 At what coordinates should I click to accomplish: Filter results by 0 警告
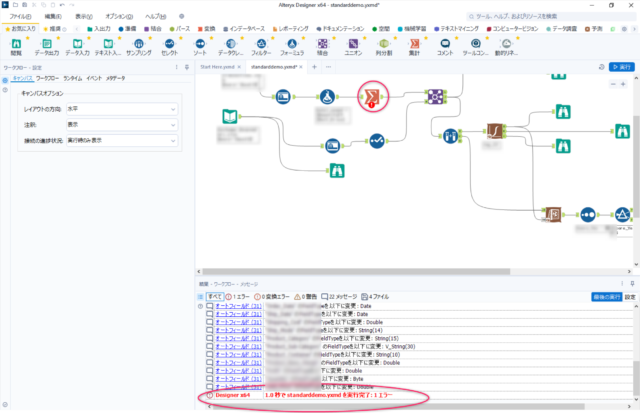pyautogui.click(x=305, y=297)
